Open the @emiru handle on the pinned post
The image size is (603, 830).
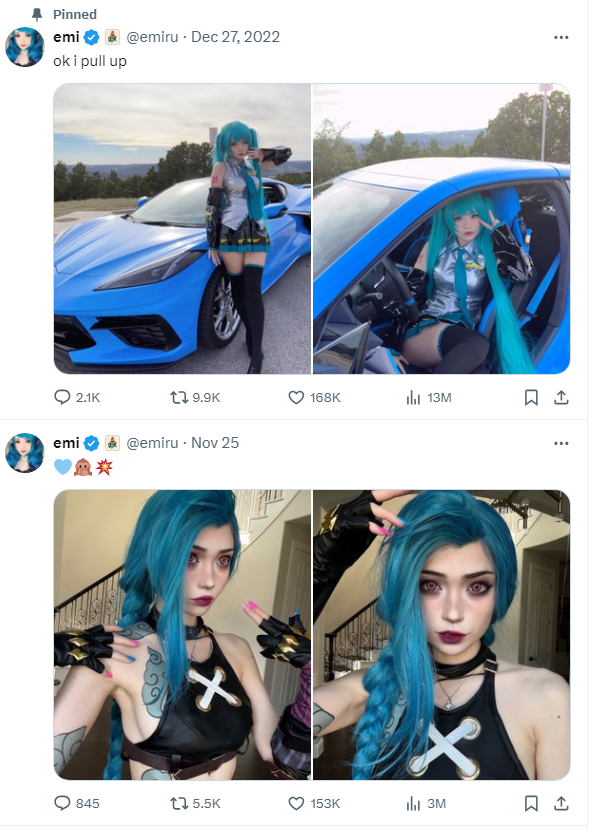pyautogui.click(x=152, y=37)
